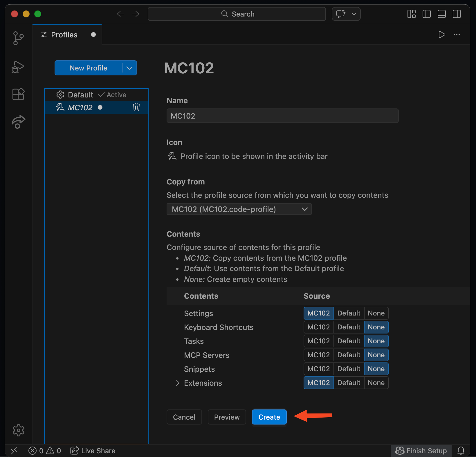476x457 pixels.
Task: Expand the Extensions row
Action: 178,383
